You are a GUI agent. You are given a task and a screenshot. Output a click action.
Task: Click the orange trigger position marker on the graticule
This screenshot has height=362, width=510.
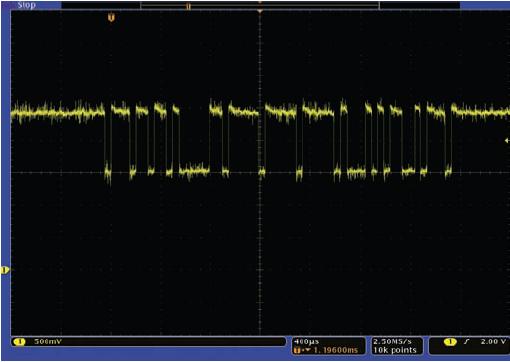click(x=111, y=17)
